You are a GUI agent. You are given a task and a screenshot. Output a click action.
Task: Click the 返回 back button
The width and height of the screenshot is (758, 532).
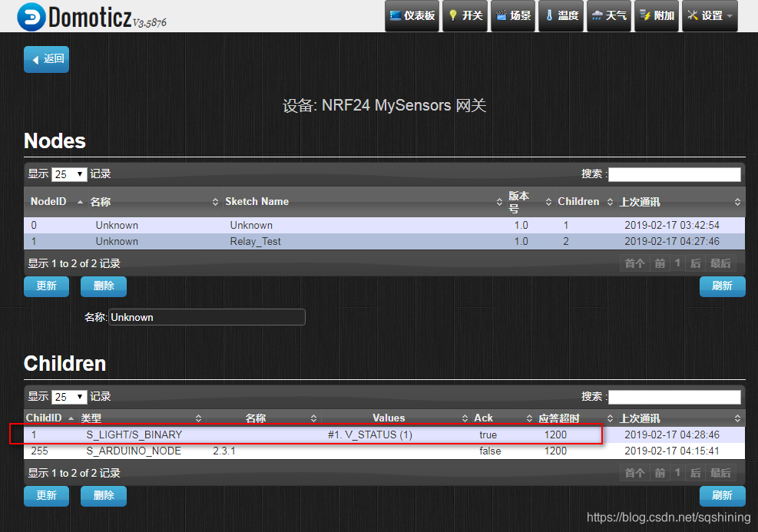tap(46, 59)
